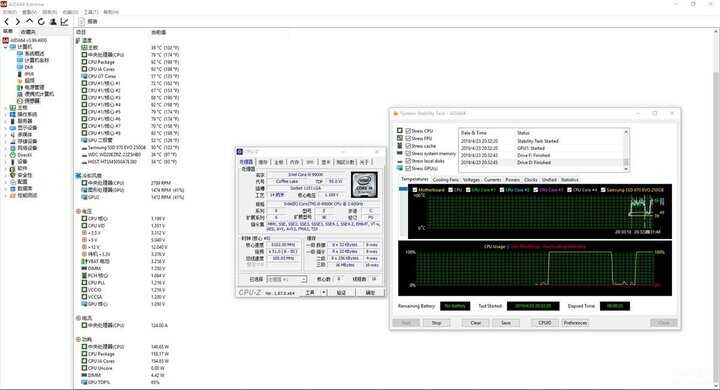Viewport: 720px width, 390px height.
Task: Toggle Stress cache checkbox
Action: [x=408, y=146]
